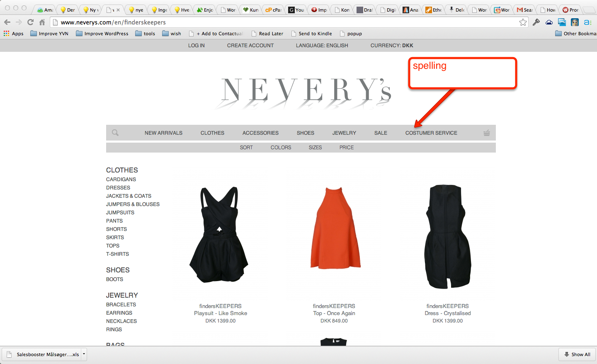Expand the COLORS filter option
The height and width of the screenshot is (364, 597).
281,148
